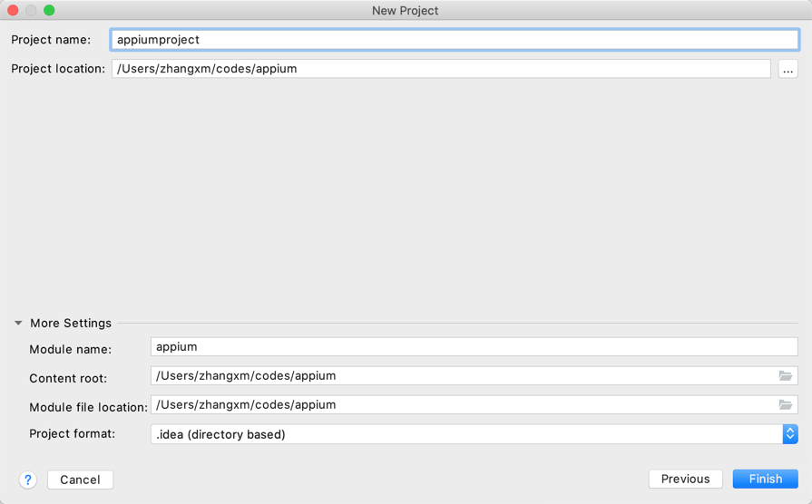Click the Content root path field
This screenshot has width=812, height=504.
[463, 376]
